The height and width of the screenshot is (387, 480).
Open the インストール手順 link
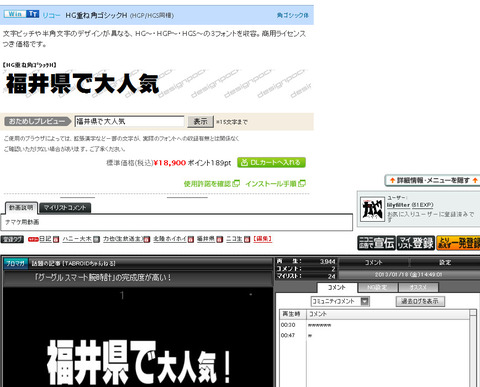click(x=275, y=184)
